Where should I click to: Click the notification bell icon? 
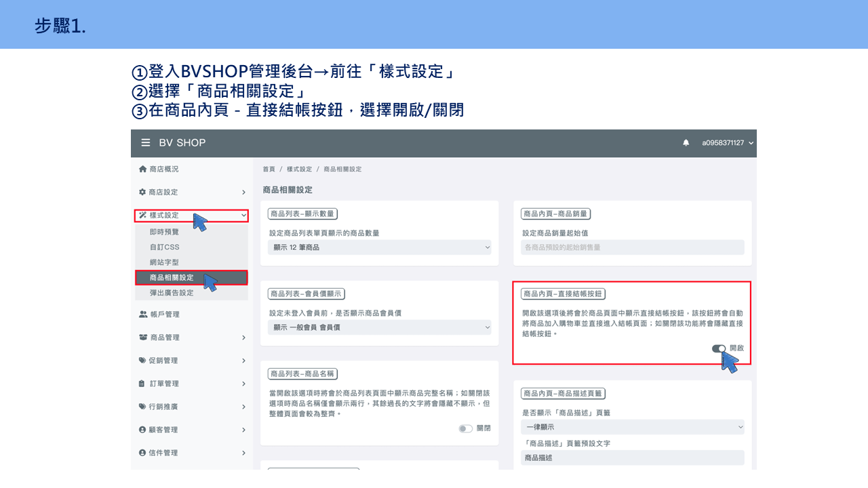pos(686,143)
